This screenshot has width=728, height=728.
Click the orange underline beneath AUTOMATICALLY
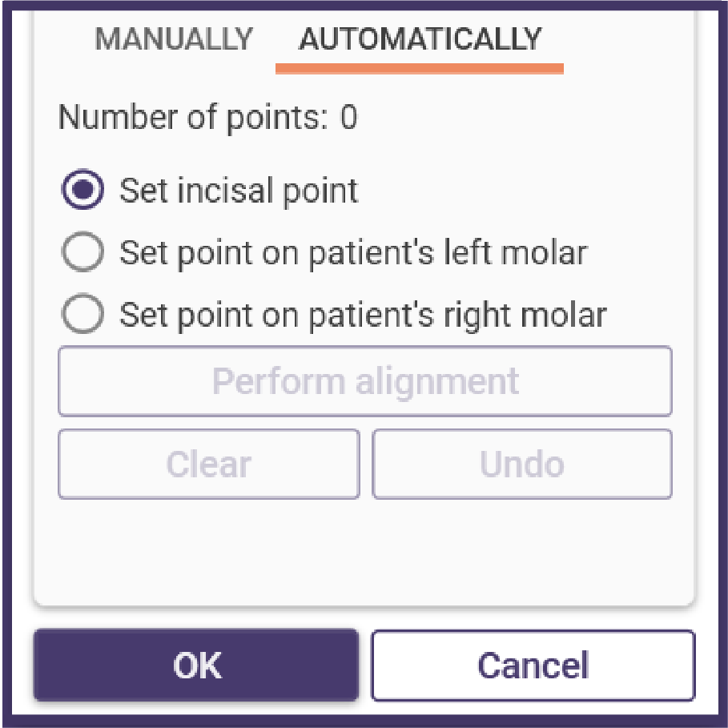[x=420, y=69]
